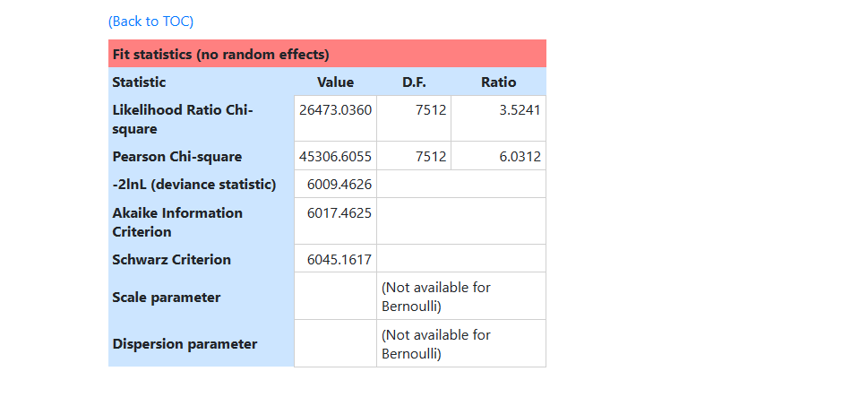Select the deviance value 6009.4626
The width and height of the screenshot is (868, 406).
coord(339,185)
